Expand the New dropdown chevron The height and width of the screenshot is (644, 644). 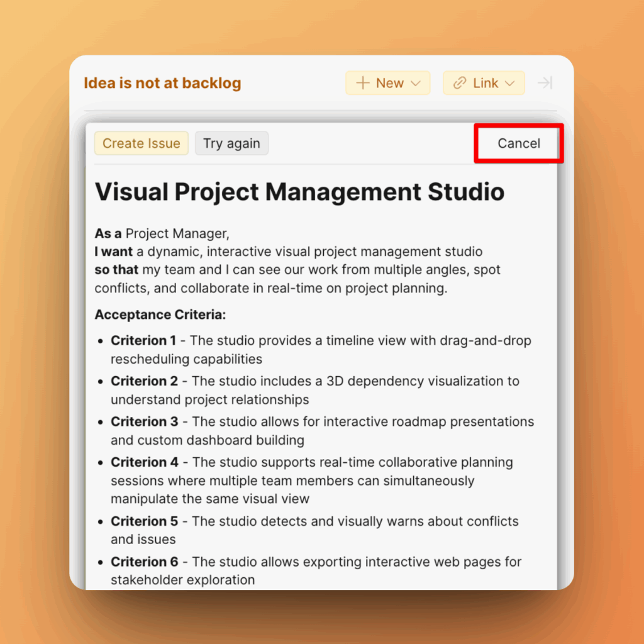[416, 83]
